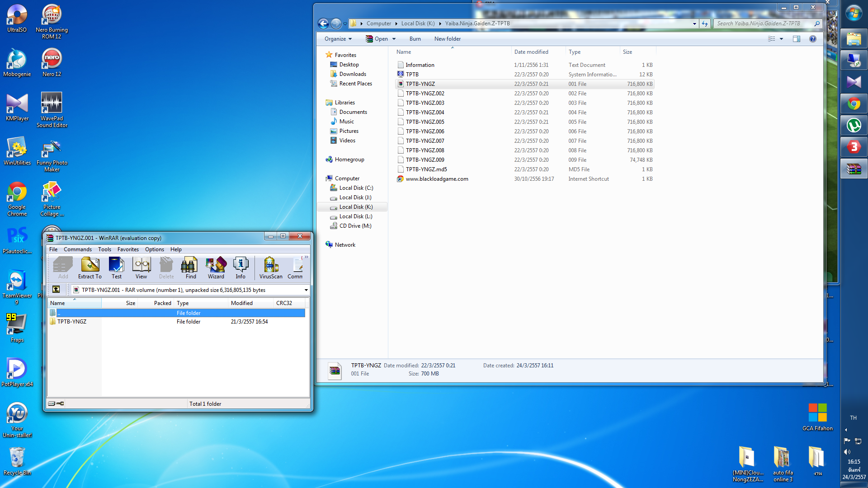Click the New folder button

click(447, 39)
